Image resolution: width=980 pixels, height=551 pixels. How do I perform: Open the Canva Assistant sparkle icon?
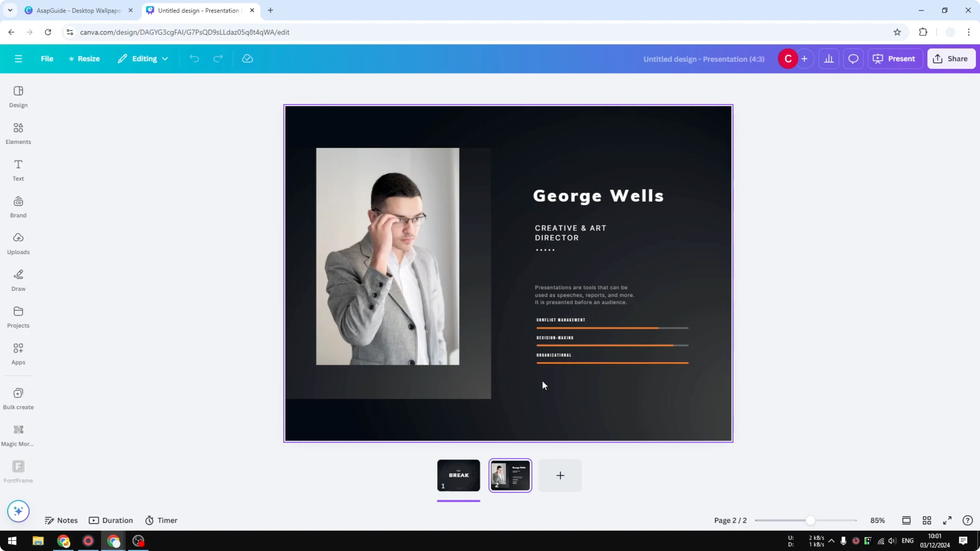(x=18, y=511)
